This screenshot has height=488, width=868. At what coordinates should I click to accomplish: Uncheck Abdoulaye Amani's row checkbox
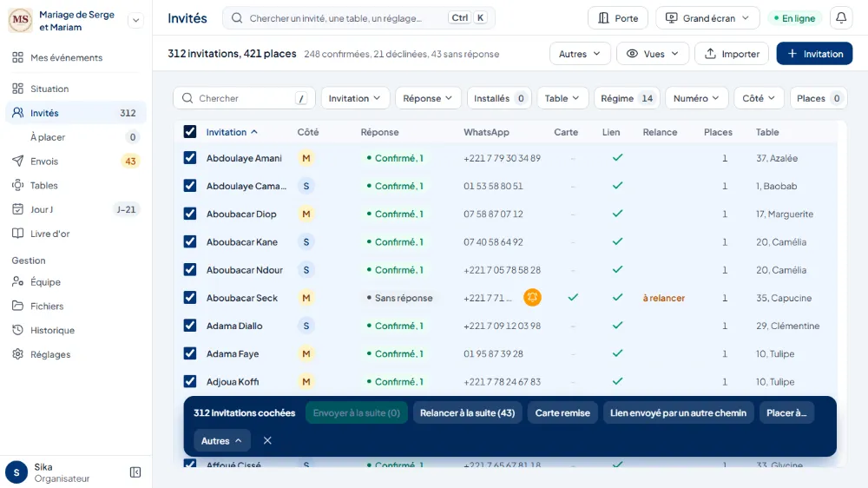click(190, 158)
